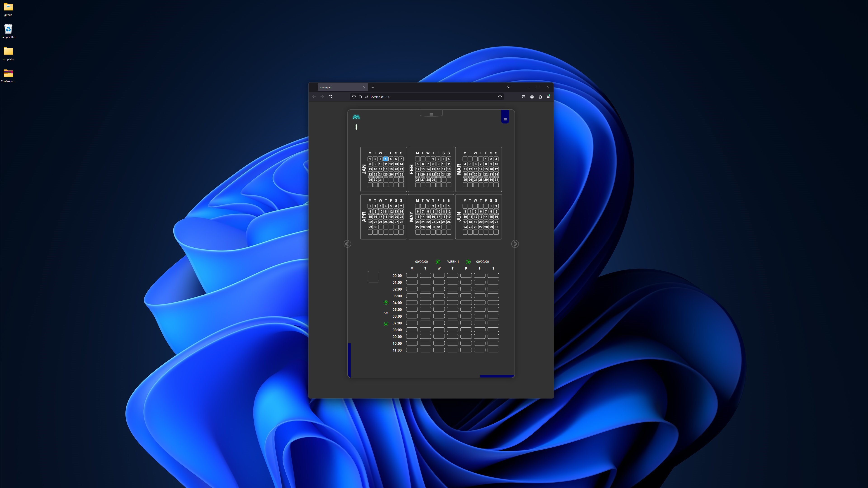868x488 pixels.
Task: Open the Save to Pocket icon
Action: click(524, 97)
